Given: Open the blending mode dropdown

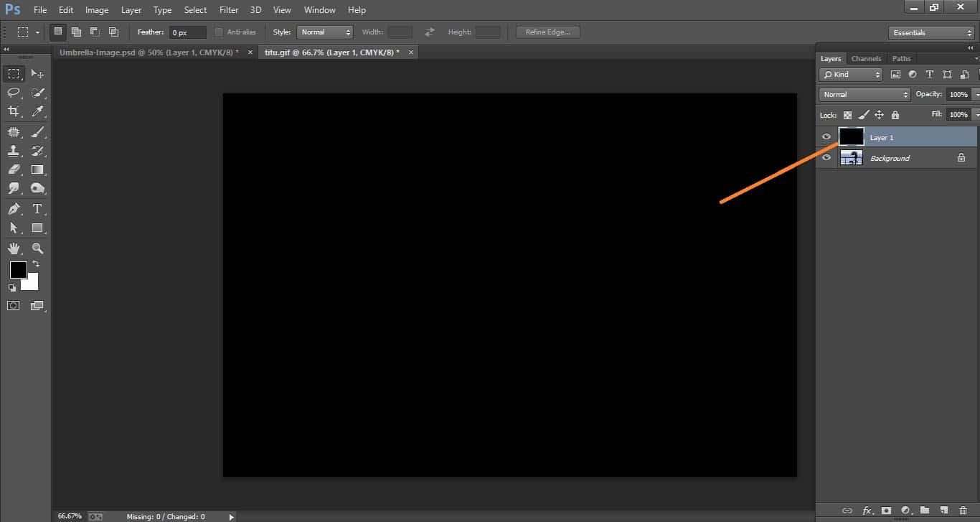Looking at the screenshot, I should pos(863,94).
